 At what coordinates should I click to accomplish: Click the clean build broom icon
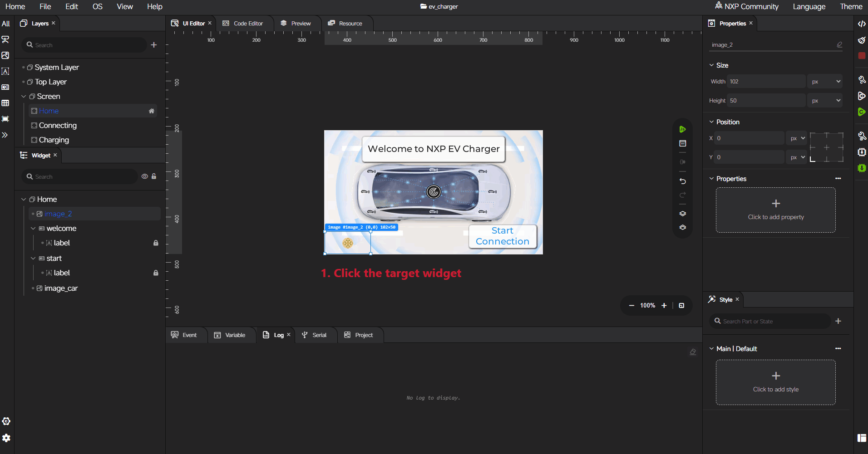pos(862,40)
